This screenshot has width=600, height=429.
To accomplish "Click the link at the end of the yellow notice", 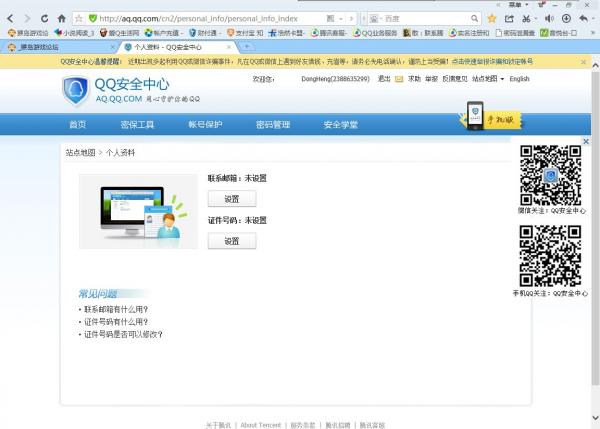I will pos(492,61).
